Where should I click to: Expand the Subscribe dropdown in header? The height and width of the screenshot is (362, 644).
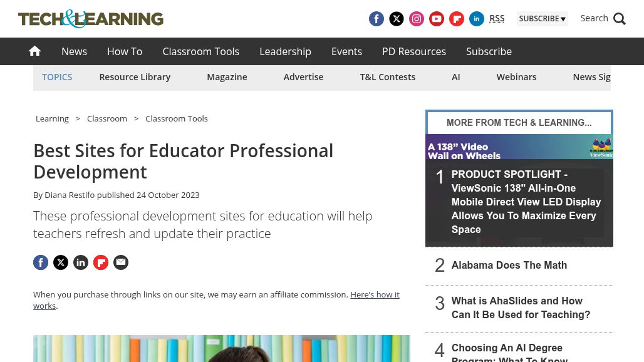542,19
